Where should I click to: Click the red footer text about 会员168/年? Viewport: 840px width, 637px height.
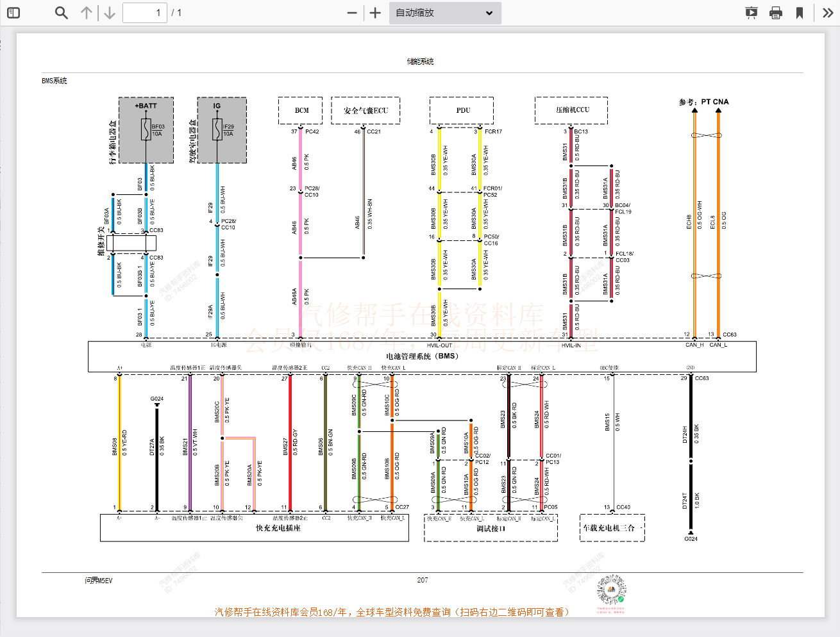coord(391,612)
